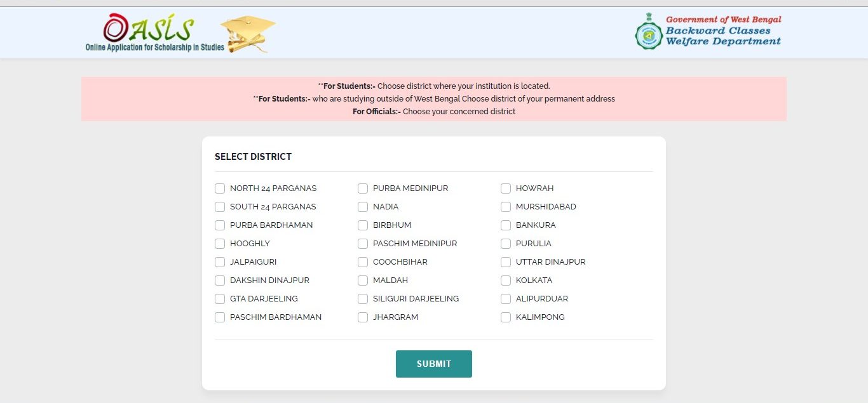The image size is (868, 403).
Task: Select the JALPAIGURI district
Action: click(219, 261)
